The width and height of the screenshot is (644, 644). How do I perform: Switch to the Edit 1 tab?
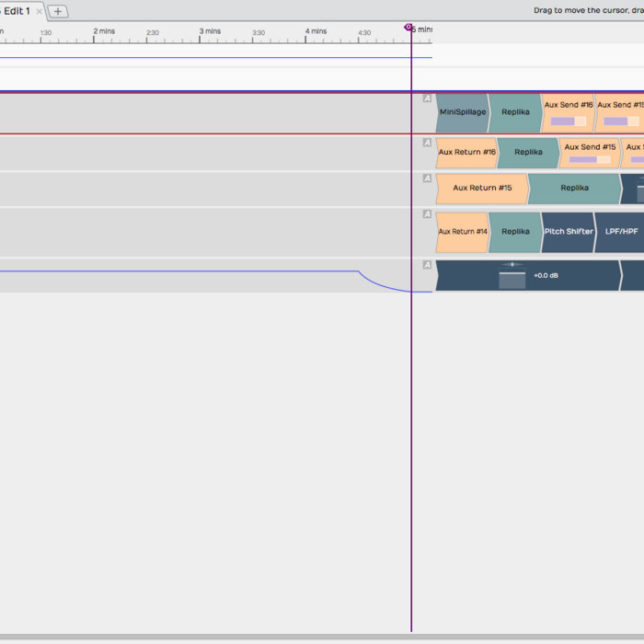point(17,11)
